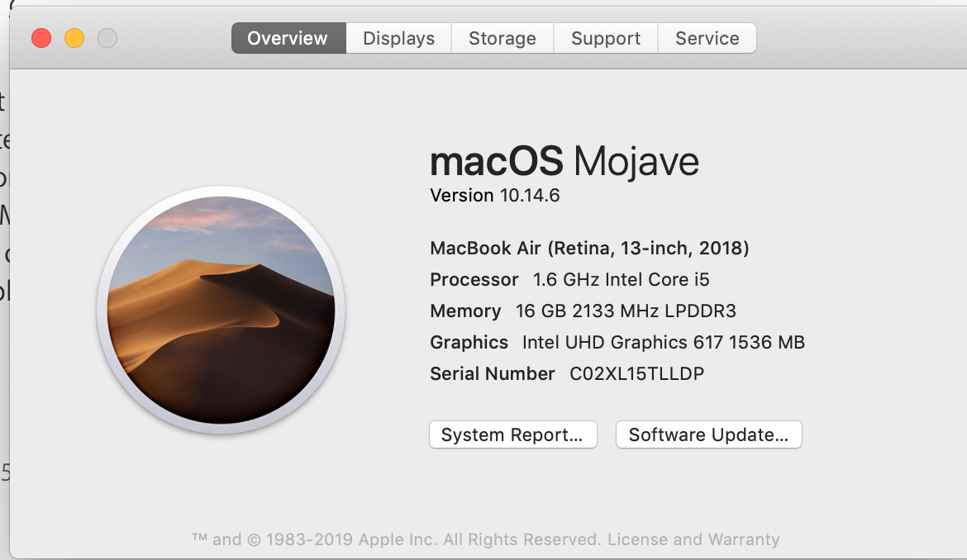Click the Memory 16 GB specification line
This screenshot has height=560, width=967.
point(583,311)
